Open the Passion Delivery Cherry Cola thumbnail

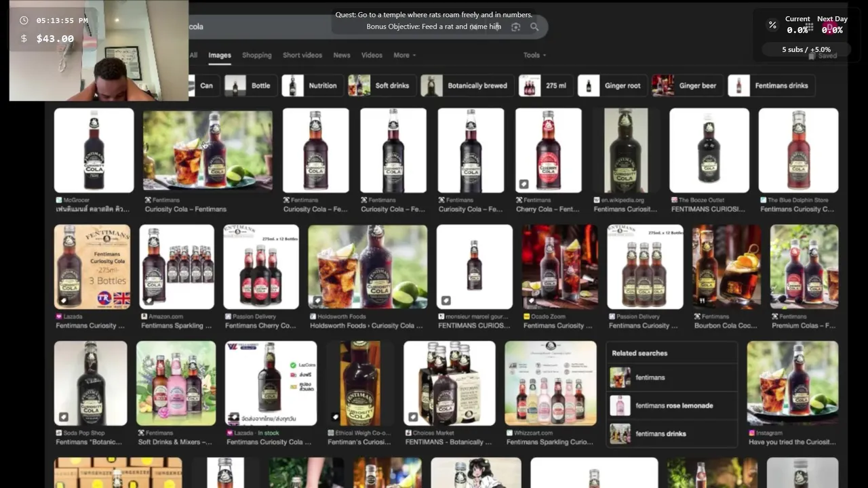[261, 267]
